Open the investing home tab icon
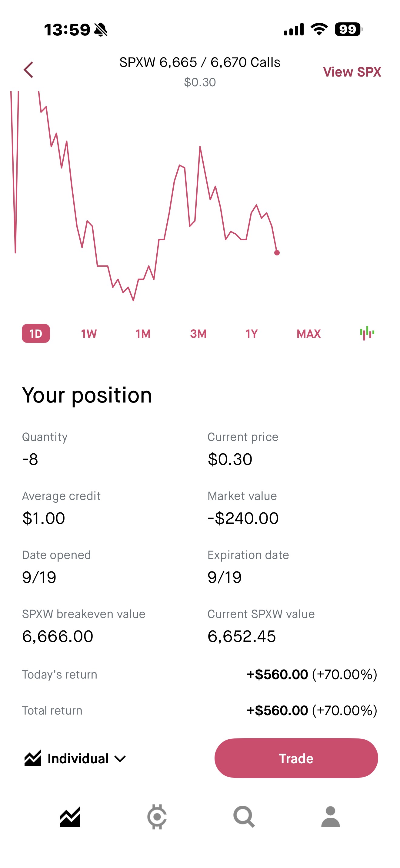 [70, 817]
